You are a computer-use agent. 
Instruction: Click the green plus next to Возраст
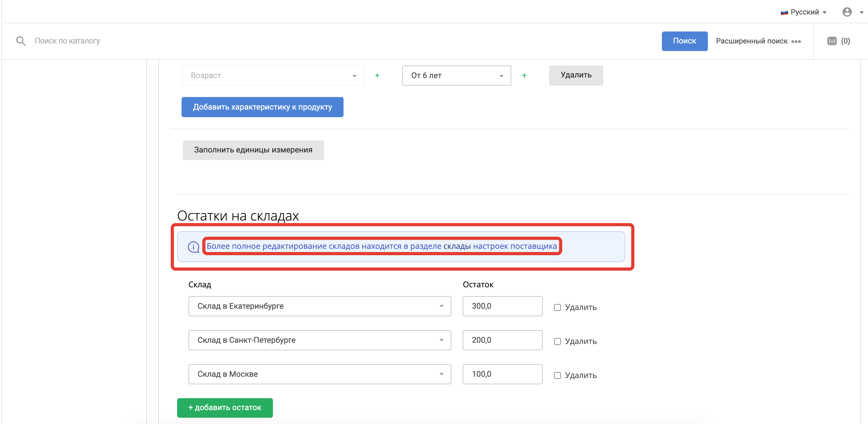377,75
